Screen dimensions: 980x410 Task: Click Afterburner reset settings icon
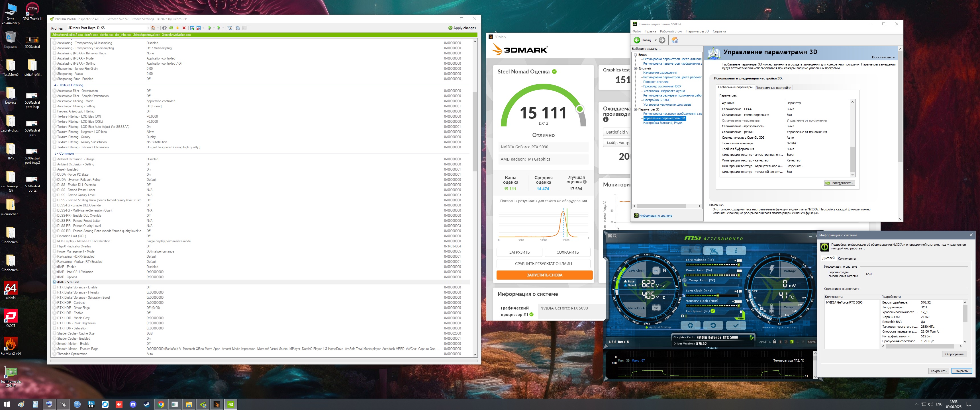click(713, 325)
